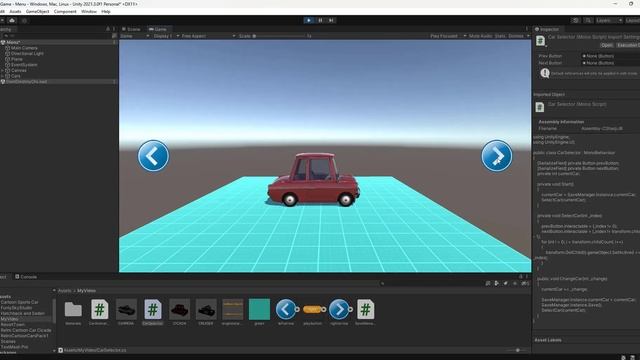Select the folder asset in Project
The height and width of the screenshot is (360, 640).
73,309
